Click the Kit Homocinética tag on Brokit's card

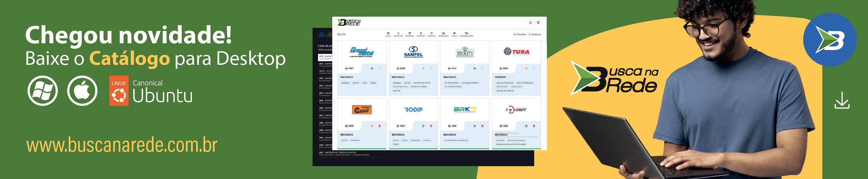[x=452, y=83]
